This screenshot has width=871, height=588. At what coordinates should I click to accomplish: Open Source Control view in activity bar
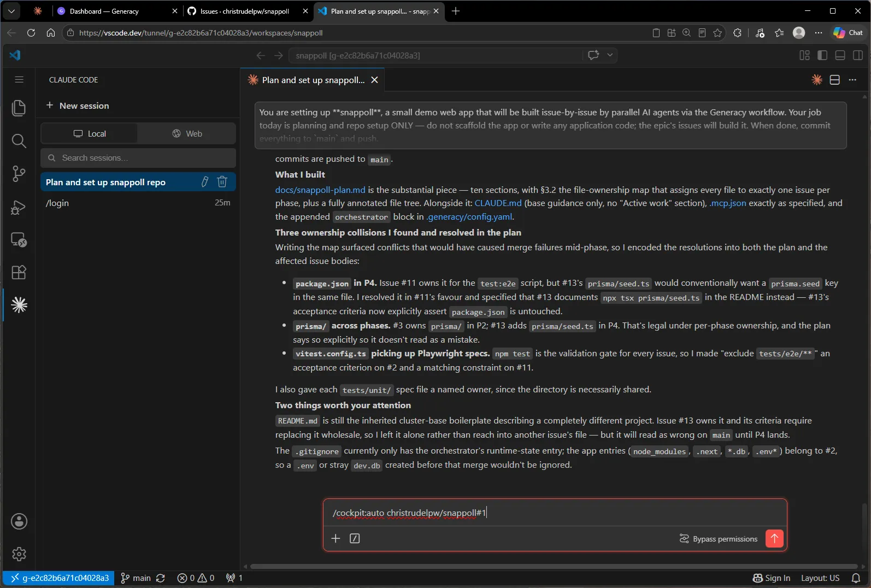(19, 174)
